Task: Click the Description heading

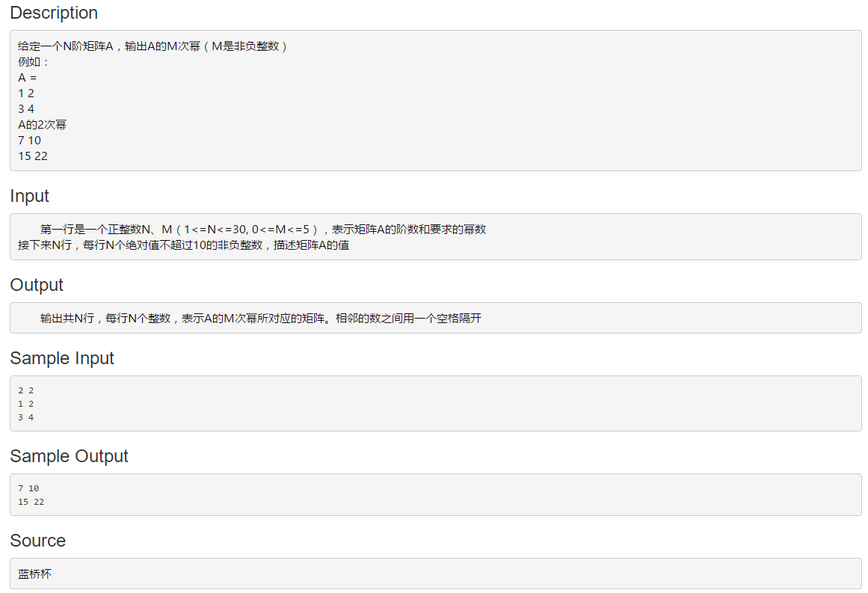Action: coord(54,13)
